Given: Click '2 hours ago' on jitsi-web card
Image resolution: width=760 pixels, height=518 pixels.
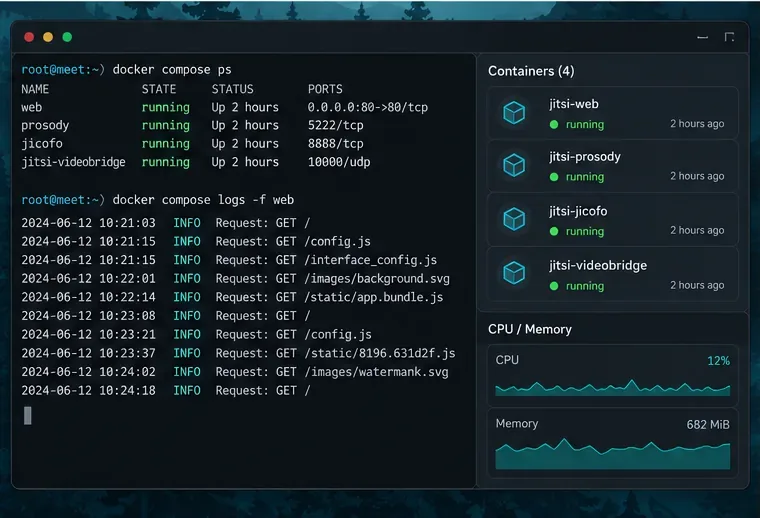Looking at the screenshot, I should point(697,124).
